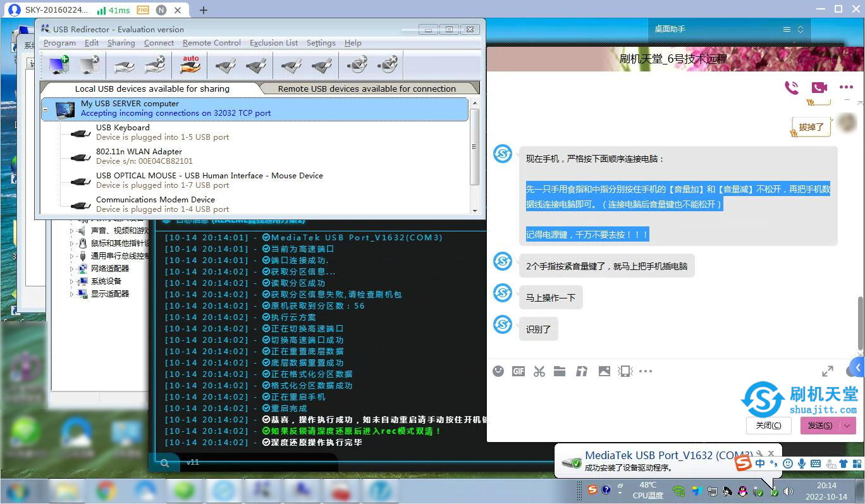
Task: Click the music share icon in chat toolbar
Action: 582,371
